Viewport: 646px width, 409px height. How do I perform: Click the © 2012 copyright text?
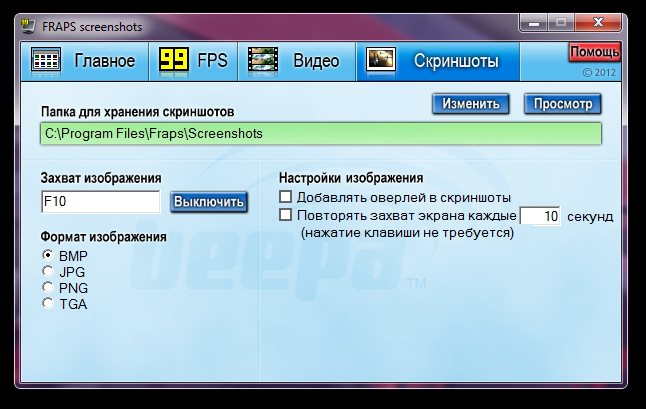[599, 72]
